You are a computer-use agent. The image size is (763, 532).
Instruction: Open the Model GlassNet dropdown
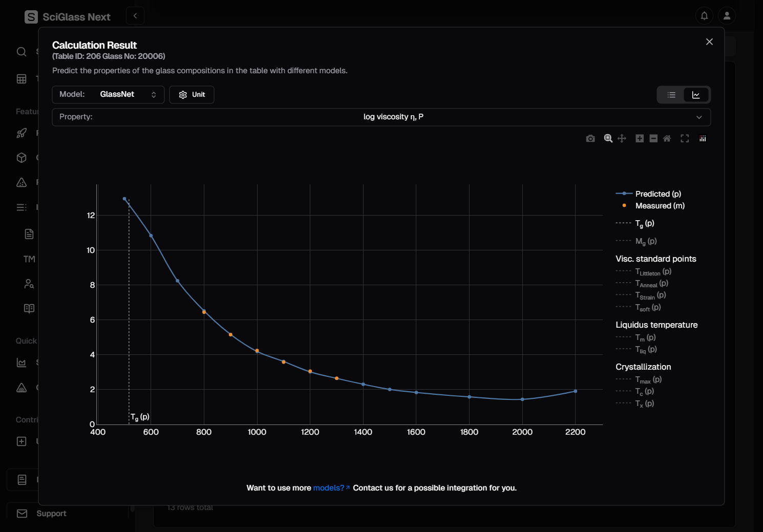pos(108,95)
